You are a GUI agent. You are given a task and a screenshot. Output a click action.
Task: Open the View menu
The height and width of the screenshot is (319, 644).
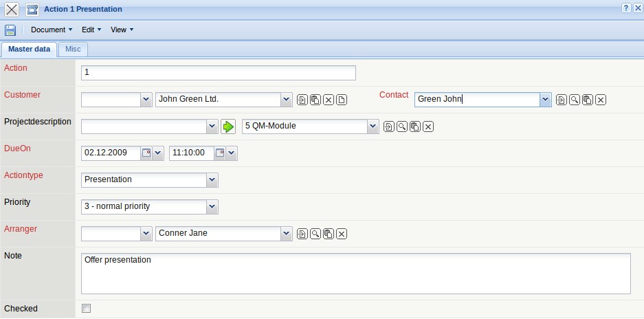click(122, 30)
